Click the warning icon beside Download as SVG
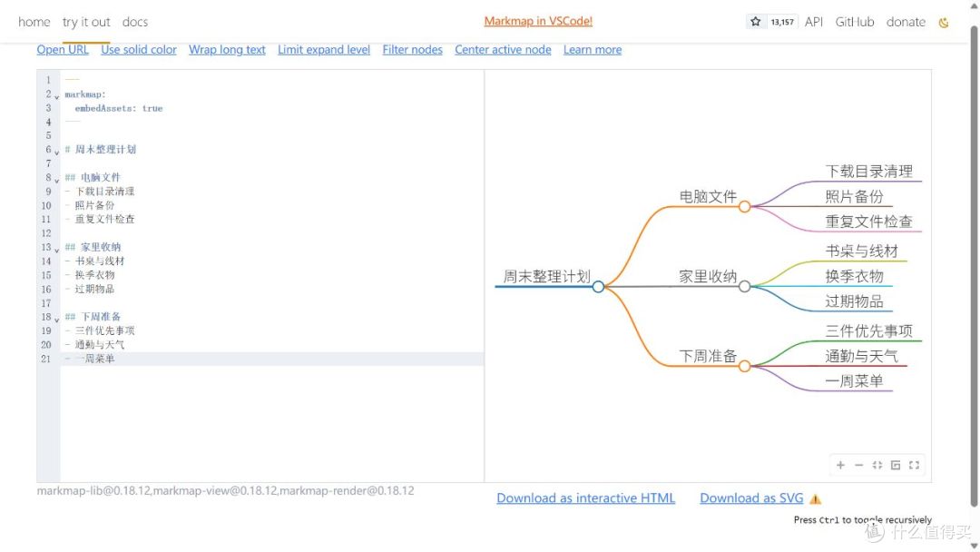980x552 pixels. [815, 498]
